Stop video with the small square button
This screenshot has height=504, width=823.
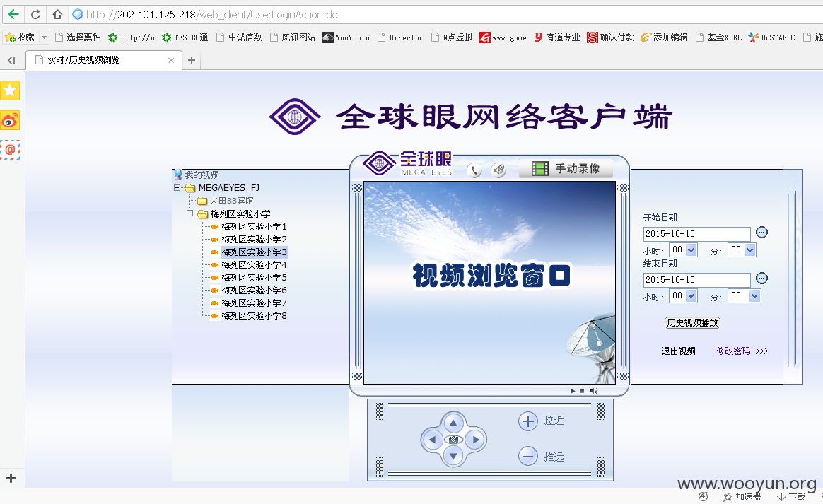click(x=582, y=391)
